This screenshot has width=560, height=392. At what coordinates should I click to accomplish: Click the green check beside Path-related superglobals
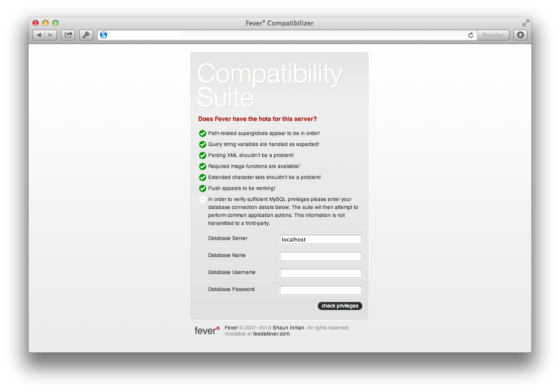tap(203, 133)
